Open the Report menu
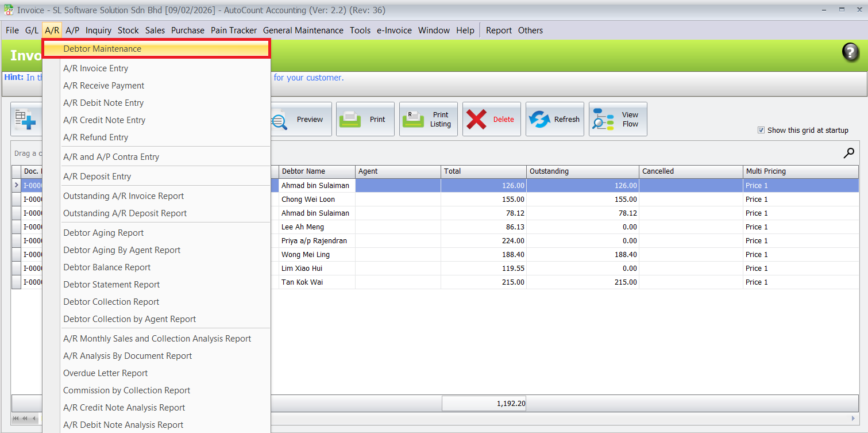868x433 pixels. 499,30
